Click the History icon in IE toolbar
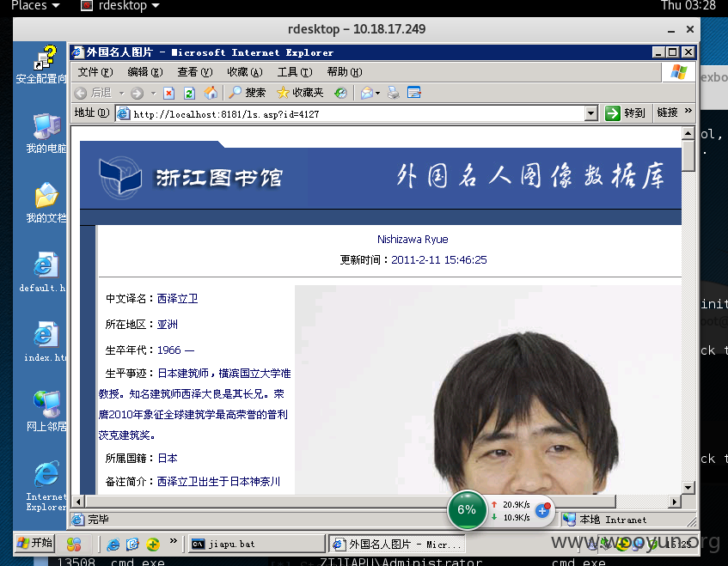The height and width of the screenshot is (566, 728). click(340, 94)
